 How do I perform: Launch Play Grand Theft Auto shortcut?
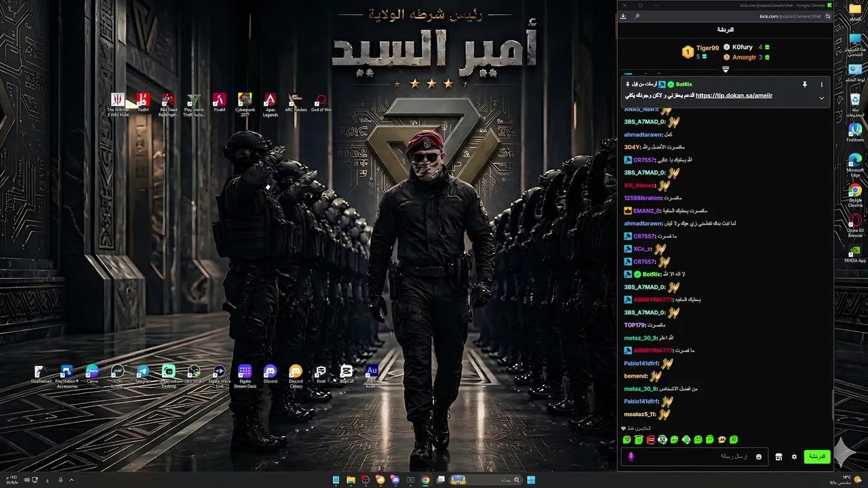point(194,104)
